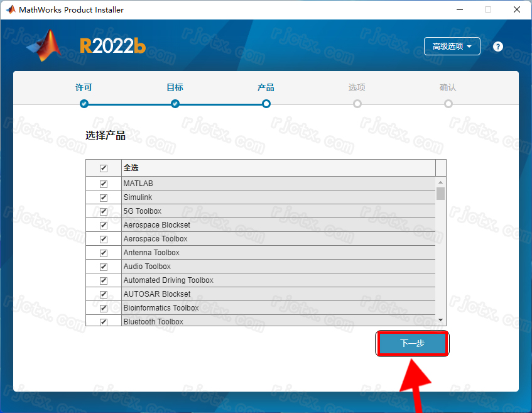Select the Aerospace Blockset row text
Image resolution: width=532 pixels, height=413 pixels.
(157, 225)
